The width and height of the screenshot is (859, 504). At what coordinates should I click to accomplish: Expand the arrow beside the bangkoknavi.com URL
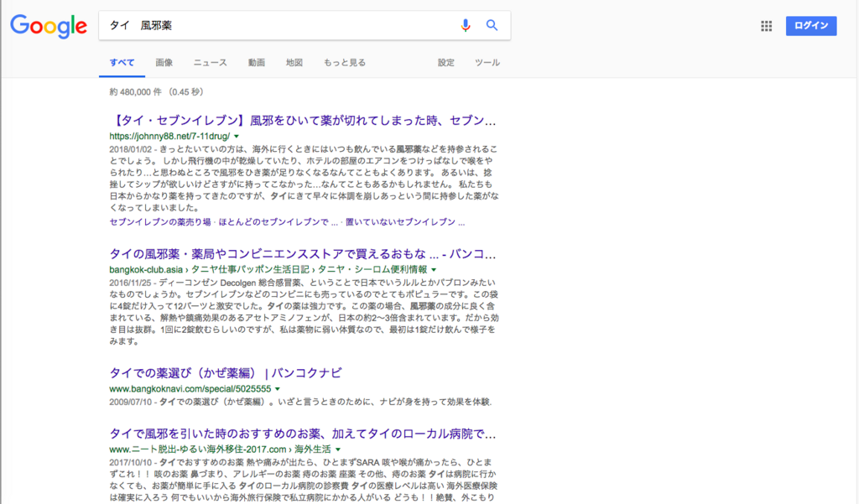278,389
